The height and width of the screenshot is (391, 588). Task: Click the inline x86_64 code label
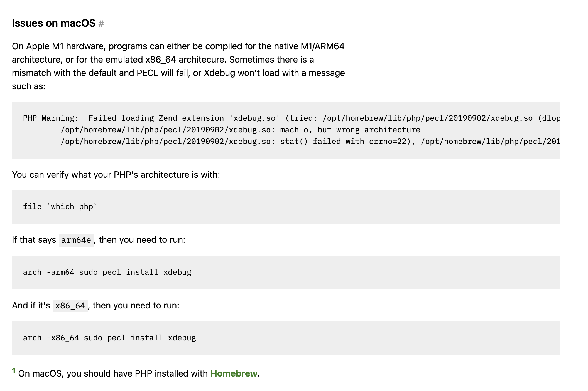70,306
